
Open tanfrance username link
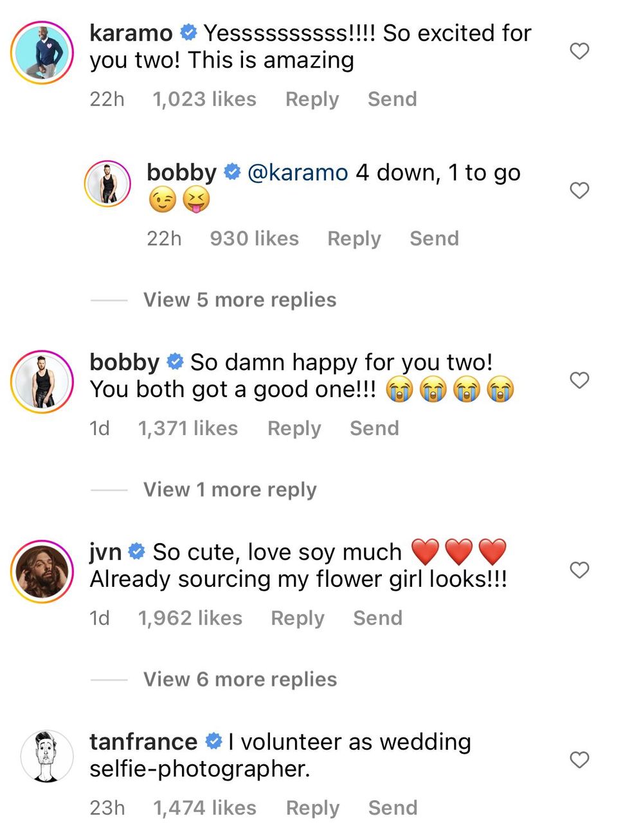pos(143,742)
